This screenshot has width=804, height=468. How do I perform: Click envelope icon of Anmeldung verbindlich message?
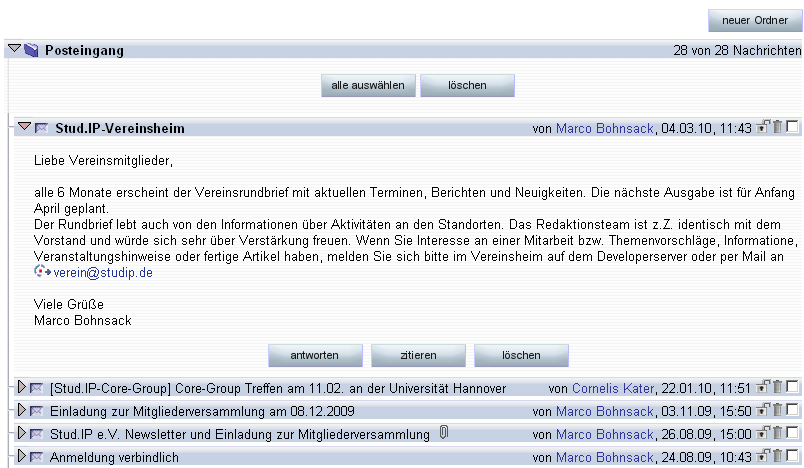[36, 457]
